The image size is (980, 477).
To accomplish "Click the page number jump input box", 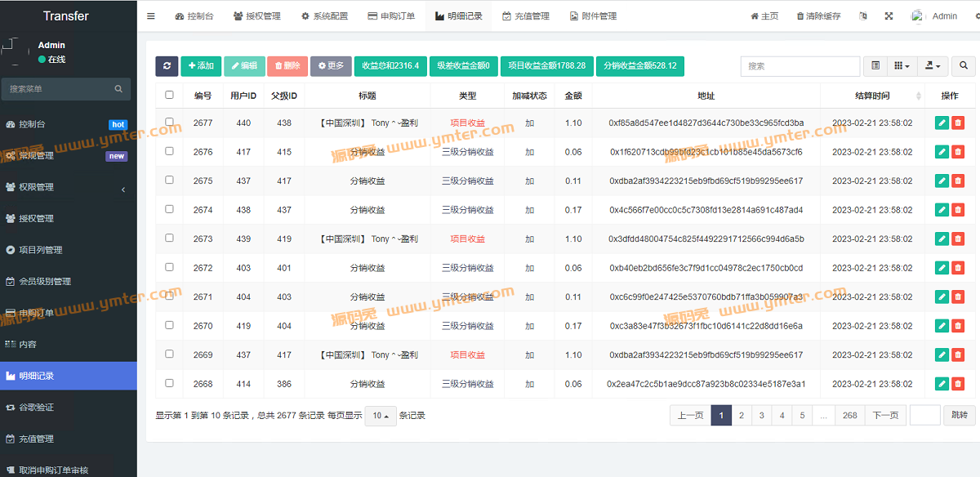I will (925, 416).
